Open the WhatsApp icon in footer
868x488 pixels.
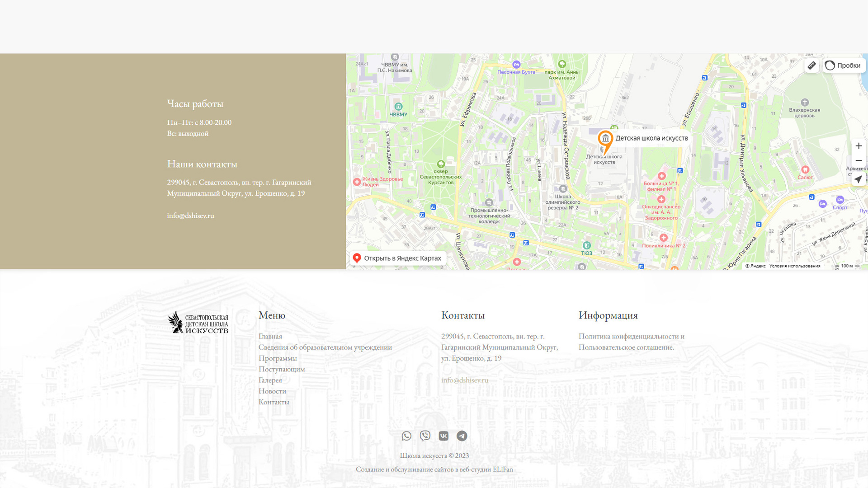coord(406,436)
